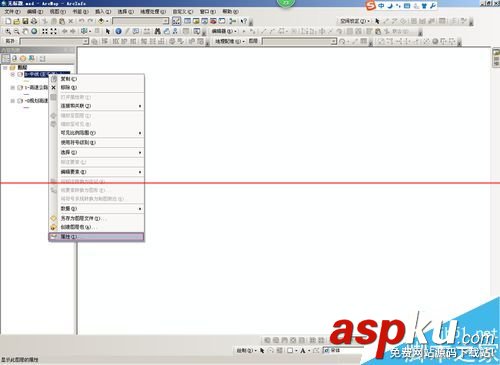This screenshot has height=365, width=500.
Task: Click the Add Data toolbar icon
Action: pyautogui.click(x=101, y=21)
